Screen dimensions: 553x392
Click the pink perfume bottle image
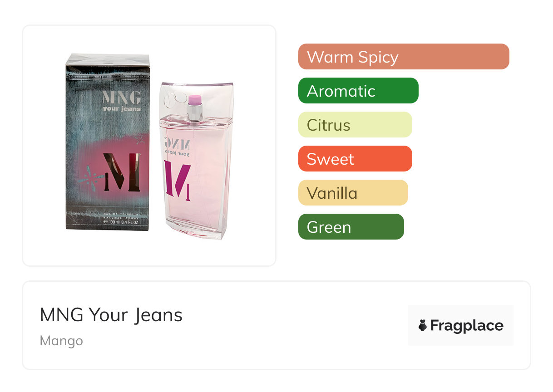click(196, 160)
